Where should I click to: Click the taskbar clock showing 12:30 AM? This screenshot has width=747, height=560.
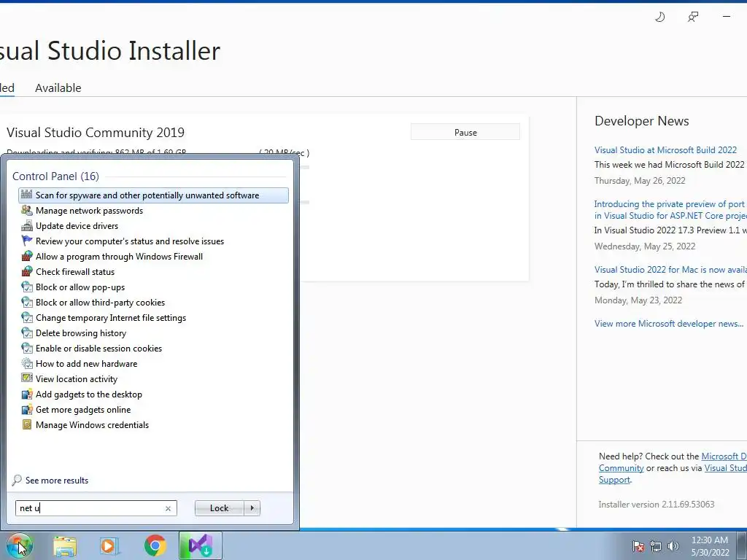710,546
